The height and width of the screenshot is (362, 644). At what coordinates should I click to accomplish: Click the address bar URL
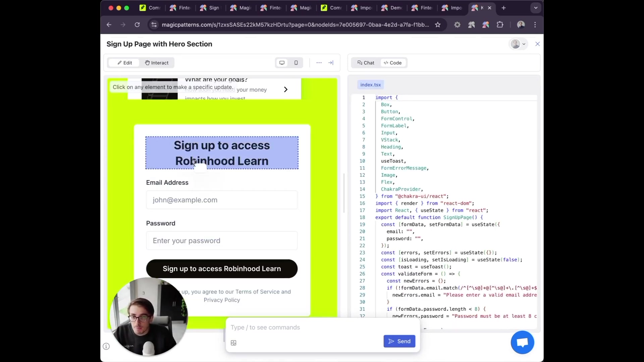295,24
